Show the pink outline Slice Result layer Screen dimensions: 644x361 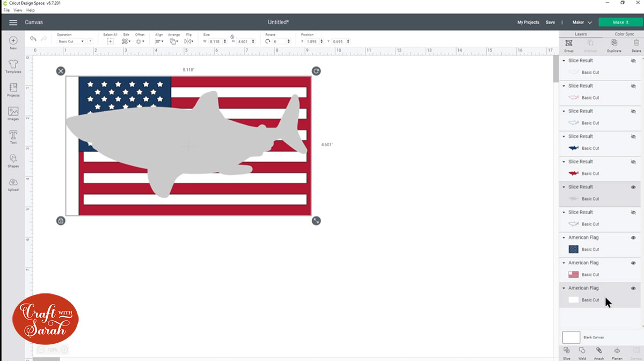coord(633,86)
